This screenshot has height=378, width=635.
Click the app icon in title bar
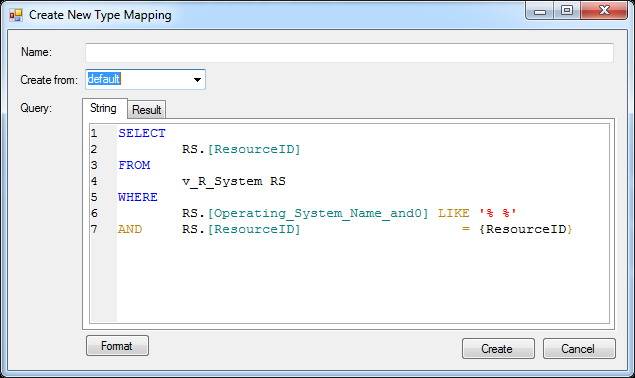pos(15,15)
